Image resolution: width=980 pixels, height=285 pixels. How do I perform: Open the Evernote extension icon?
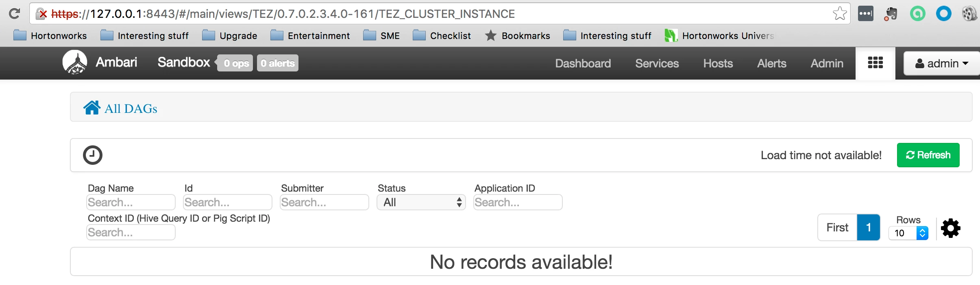pos(891,14)
